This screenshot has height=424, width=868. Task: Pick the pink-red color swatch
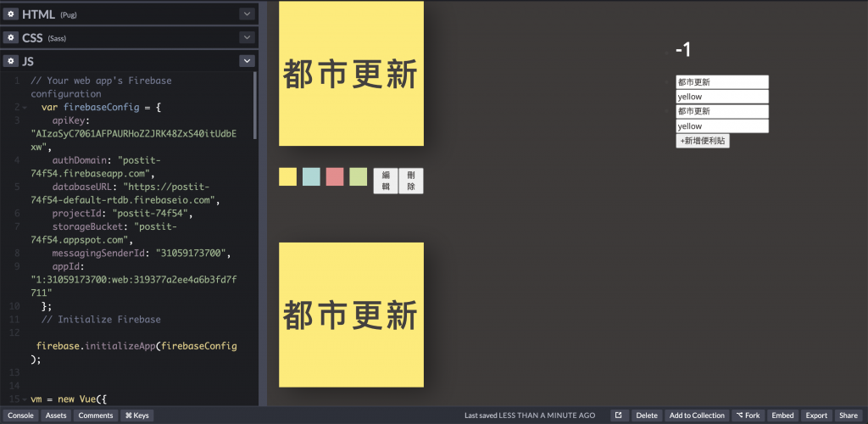(335, 176)
